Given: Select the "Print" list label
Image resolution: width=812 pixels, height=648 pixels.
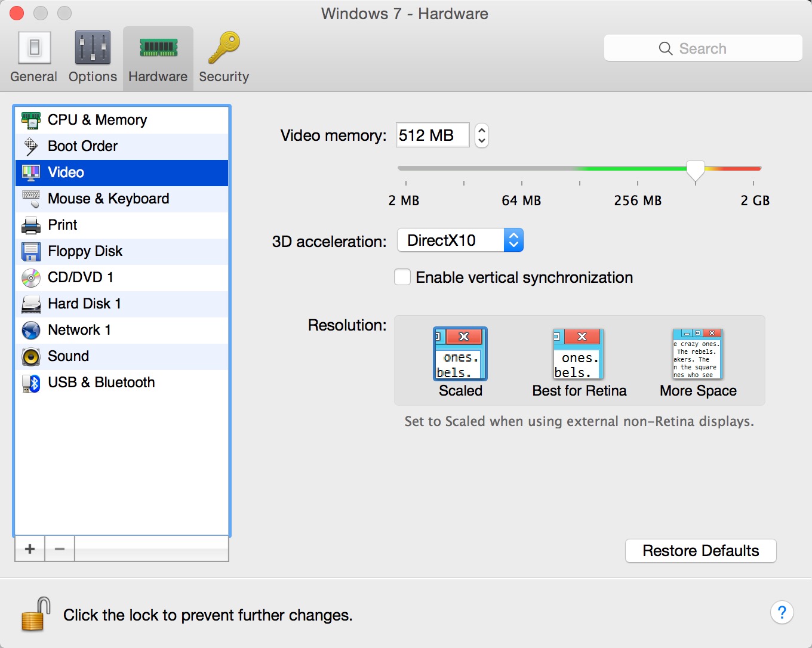Looking at the screenshot, I should coord(63,225).
